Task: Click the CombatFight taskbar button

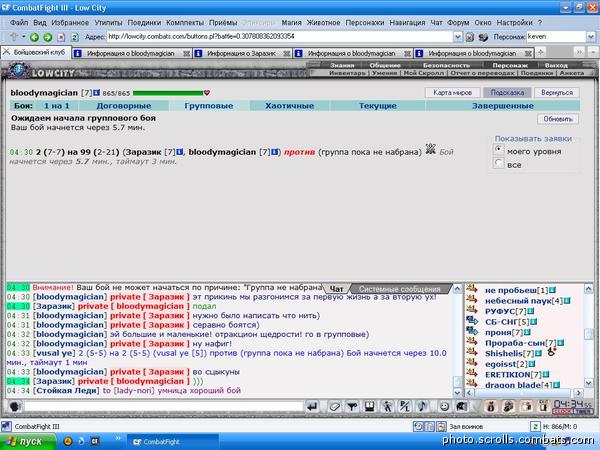Action: pos(172,442)
